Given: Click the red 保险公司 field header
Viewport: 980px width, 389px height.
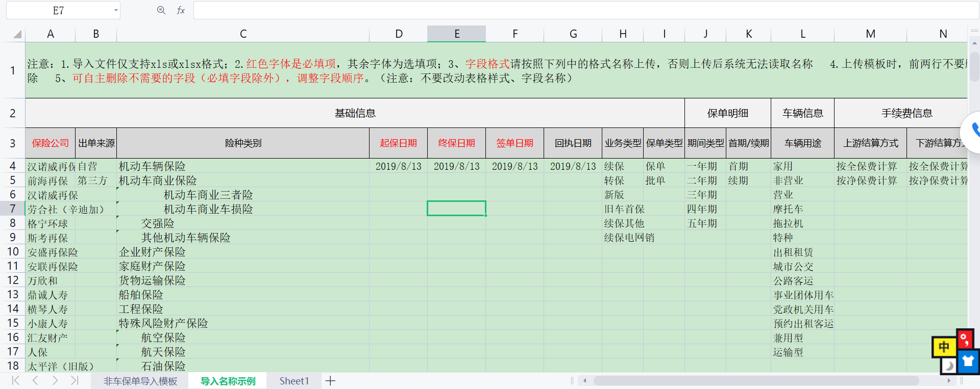Looking at the screenshot, I should (51, 143).
